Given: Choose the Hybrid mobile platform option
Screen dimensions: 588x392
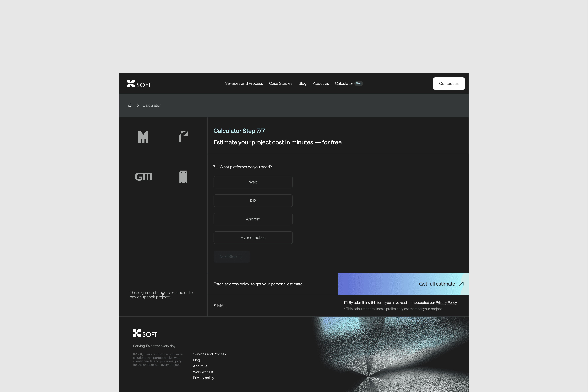Looking at the screenshot, I should tap(253, 237).
